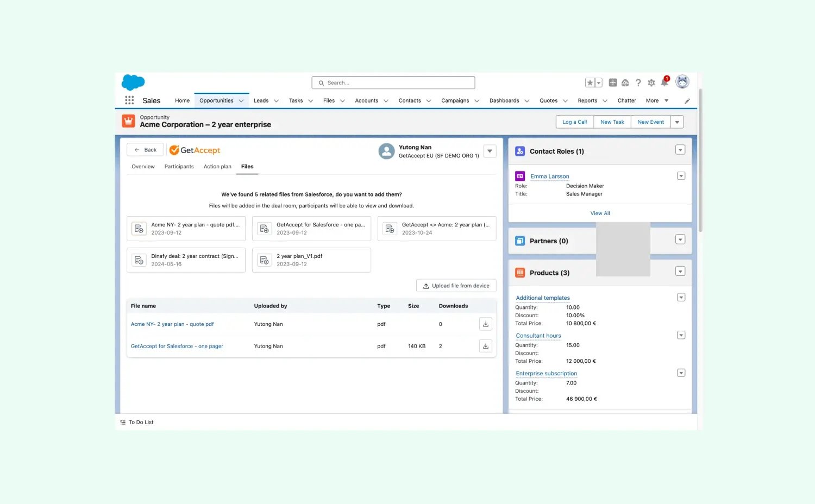
Task: Download the GetAccept one pager file
Action: [485, 346]
